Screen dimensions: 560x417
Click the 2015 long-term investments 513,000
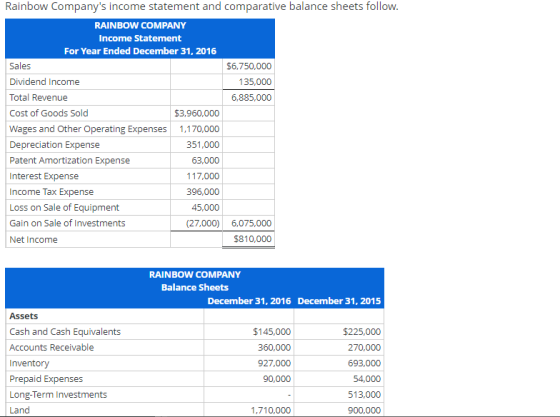coord(364,395)
